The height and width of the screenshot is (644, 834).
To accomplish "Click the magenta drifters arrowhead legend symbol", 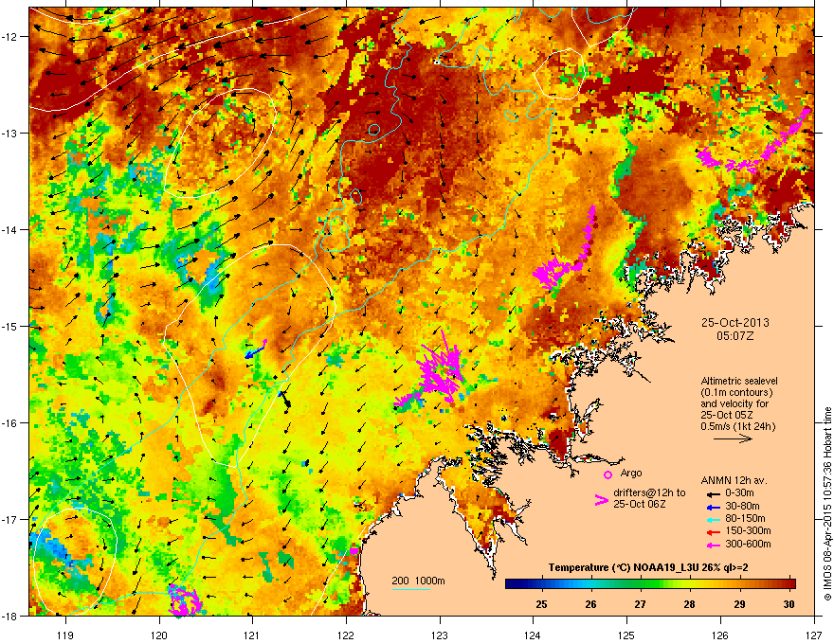I will [601, 501].
